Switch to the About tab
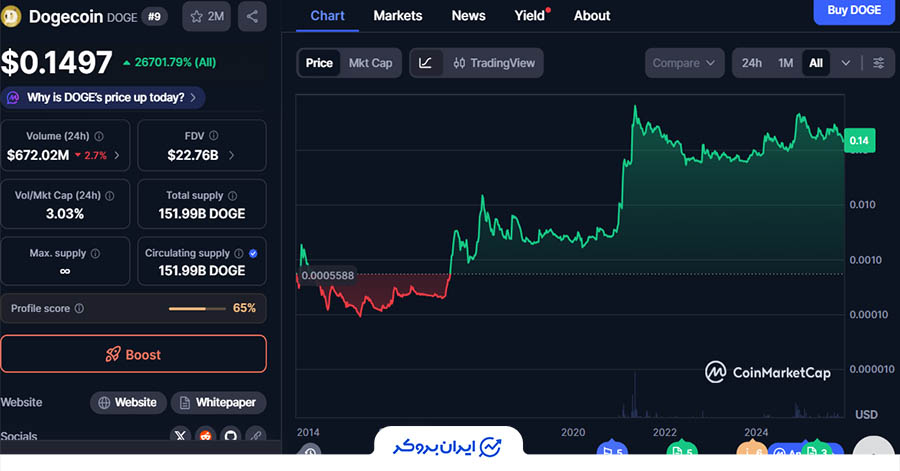This screenshot has width=900, height=471. [592, 16]
